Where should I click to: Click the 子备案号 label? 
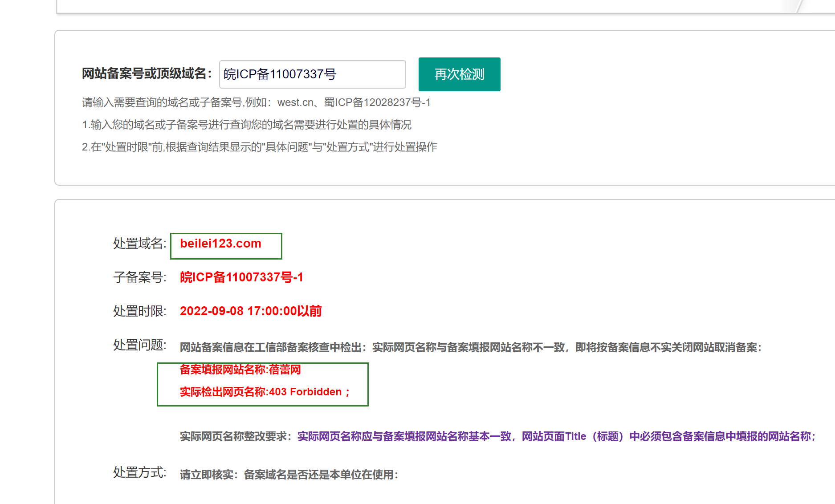[x=139, y=278]
